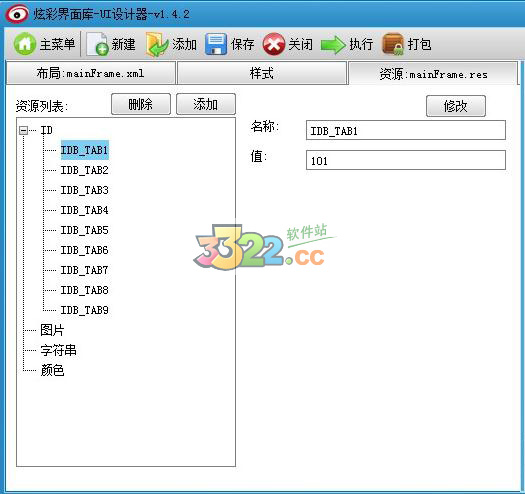Click the 打包 package icon
Viewport: 525px width, 494px height.
coord(393,44)
